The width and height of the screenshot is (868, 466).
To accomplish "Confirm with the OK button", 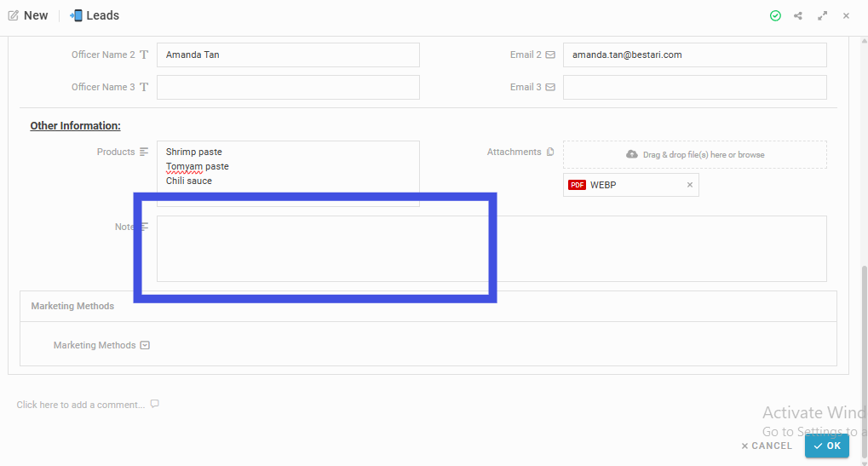I will (827, 446).
